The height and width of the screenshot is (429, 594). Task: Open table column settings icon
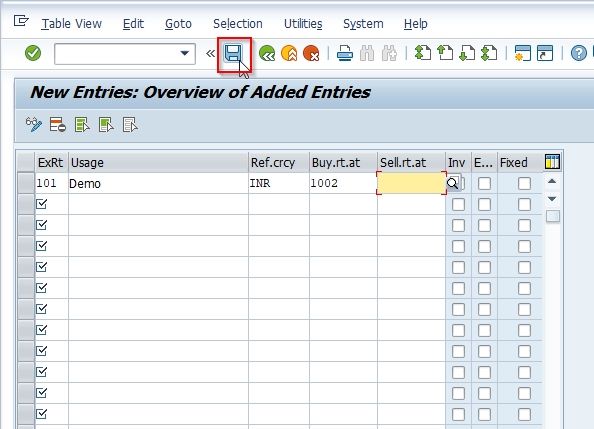coord(552,161)
